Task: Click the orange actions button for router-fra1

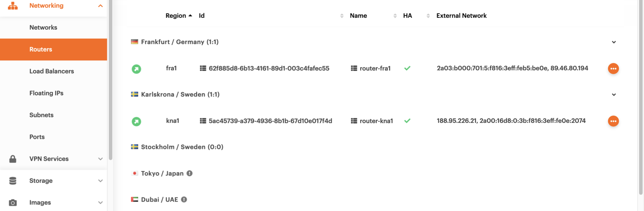Action: [613, 69]
